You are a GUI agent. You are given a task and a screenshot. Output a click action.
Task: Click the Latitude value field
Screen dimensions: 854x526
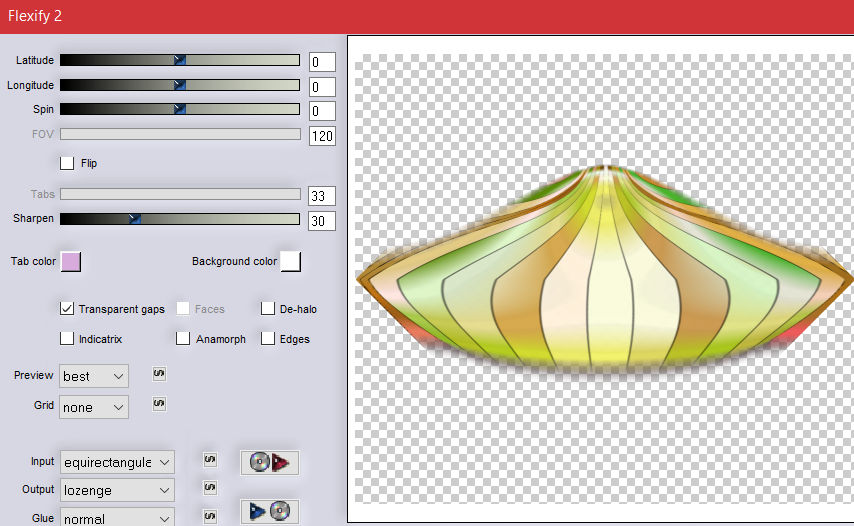point(322,62)
